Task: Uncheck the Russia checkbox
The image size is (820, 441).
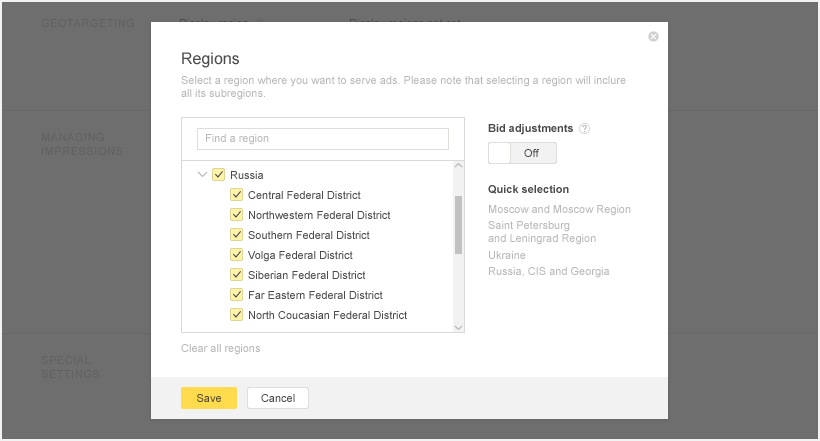Action: 219,175
